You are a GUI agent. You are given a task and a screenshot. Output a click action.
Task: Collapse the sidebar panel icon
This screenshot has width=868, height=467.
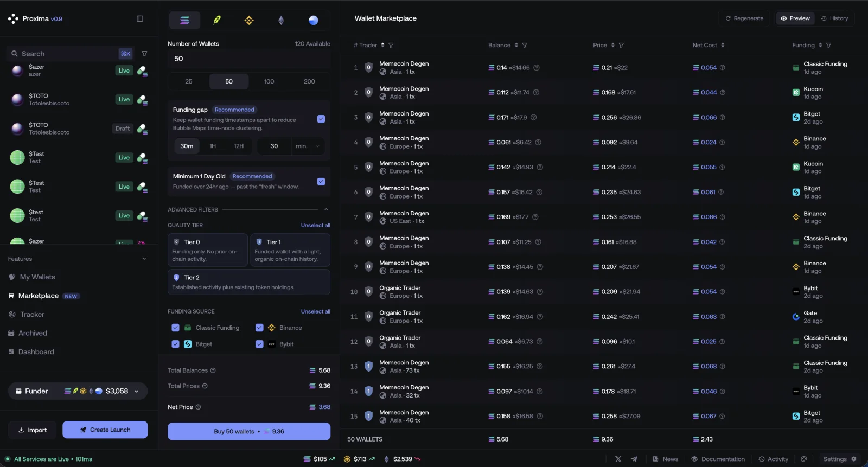[140, 18]
